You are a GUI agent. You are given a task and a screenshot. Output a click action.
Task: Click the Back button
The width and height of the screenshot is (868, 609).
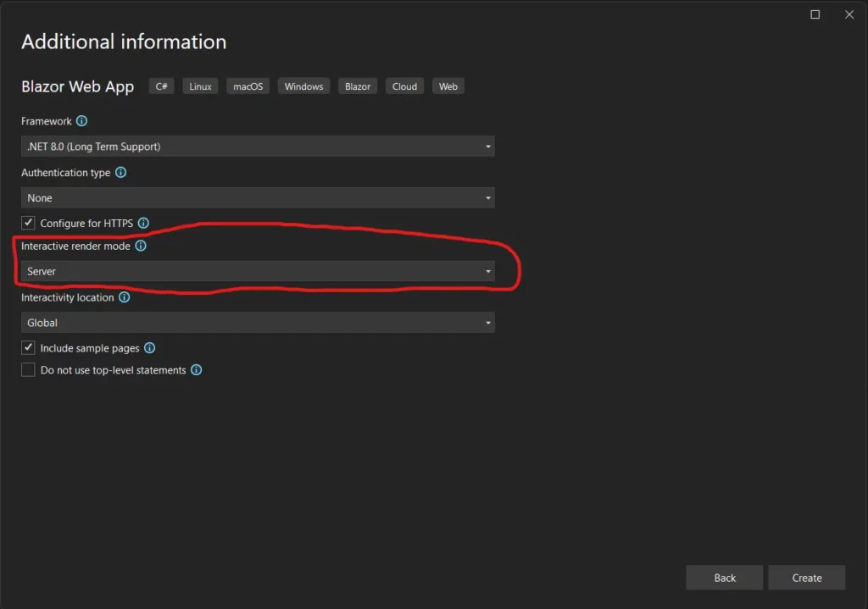tap(724, 578)
